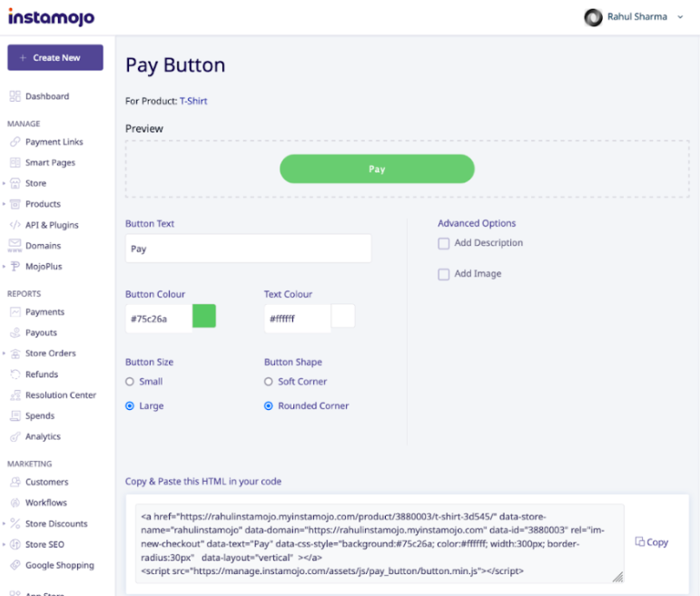
Task: Open the Customers page link
Action: (x=47, y=482)
